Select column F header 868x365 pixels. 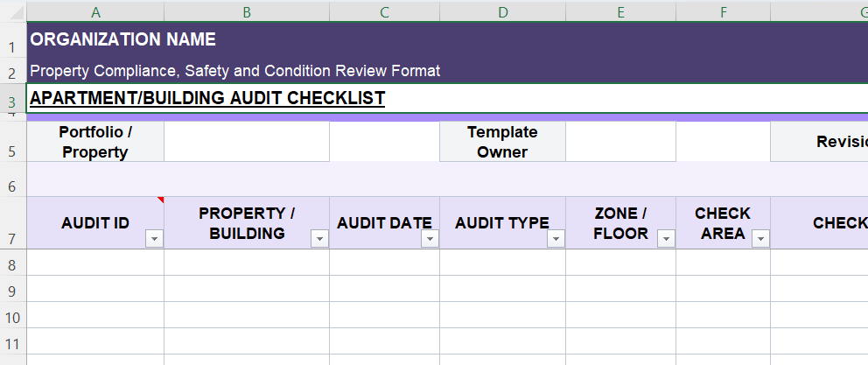723,11
